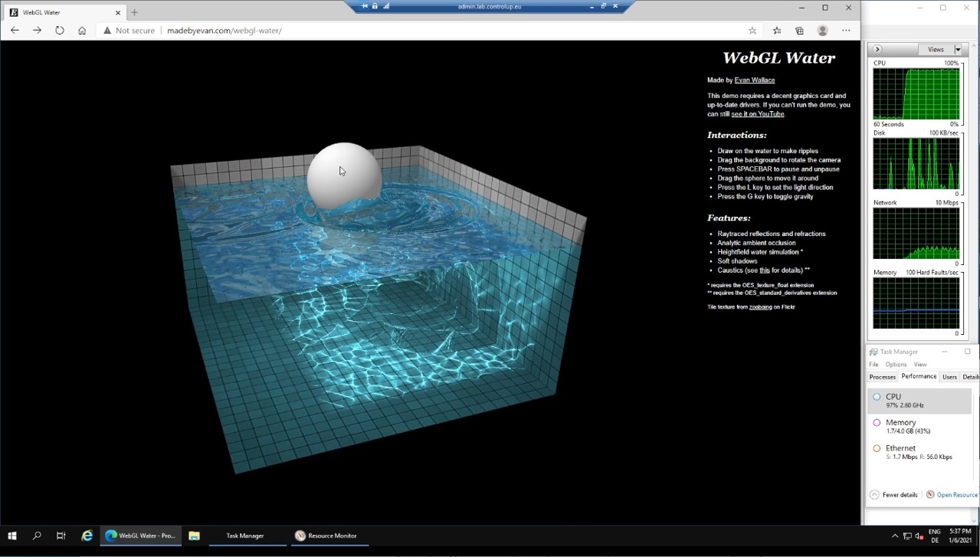This screenshot has height=557, width=980.
Task: Collapse Resource Monitor graphs pane arrow
Action: coord(877,49)
